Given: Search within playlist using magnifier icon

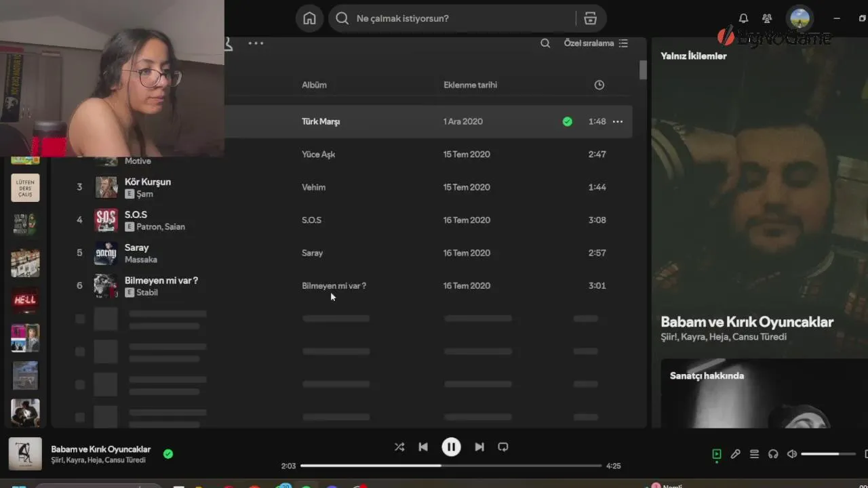Looking at the screenshot, I should pyautogui.click(x=545, y=43).
